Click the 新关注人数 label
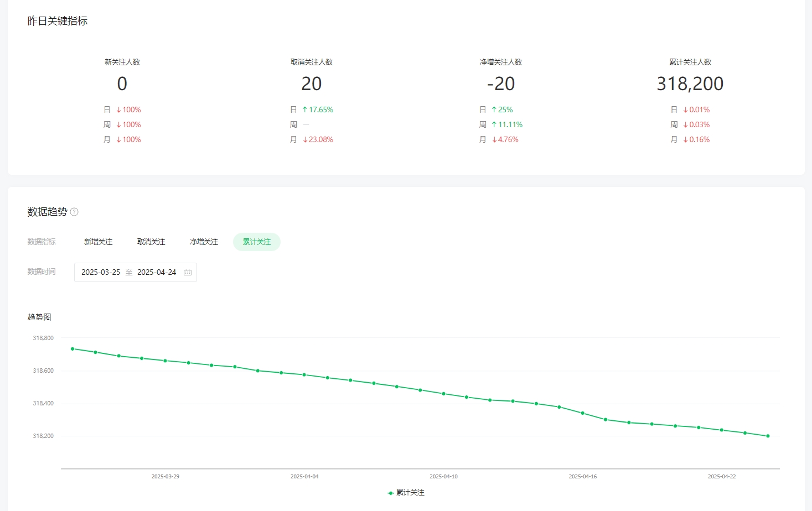The width and height of the screenshot is (812, 511). (x=122, y=62)
